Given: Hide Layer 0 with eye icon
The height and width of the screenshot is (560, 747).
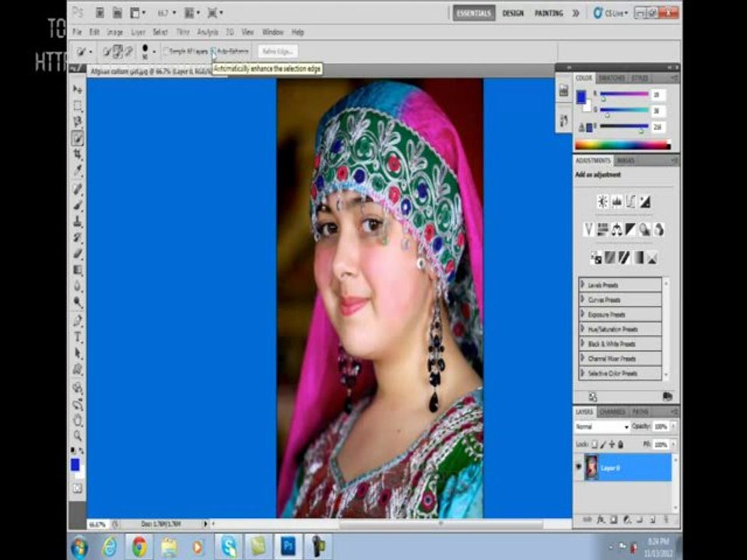Looking at the screenshot, I should tap(579, 467).
